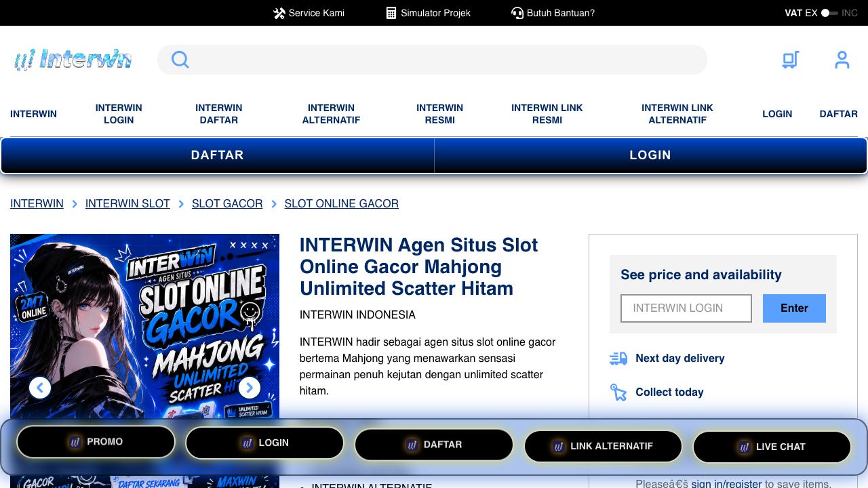
Task: Go to INTERWIN SLOT breadcrumb link
Action: click(x=127, y=203)
